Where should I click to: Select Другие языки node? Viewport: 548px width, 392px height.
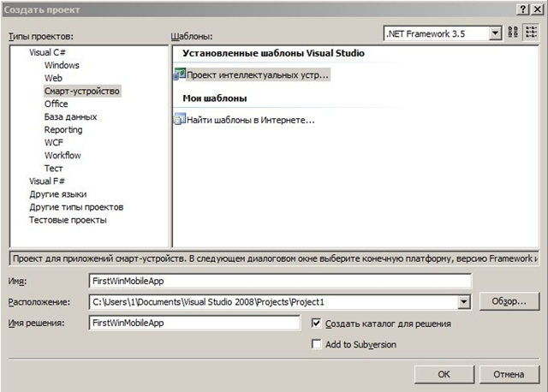pos(58,194)
